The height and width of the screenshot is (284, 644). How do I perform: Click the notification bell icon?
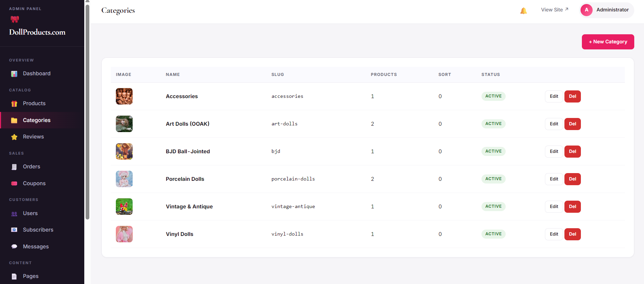tap(523, 11)
